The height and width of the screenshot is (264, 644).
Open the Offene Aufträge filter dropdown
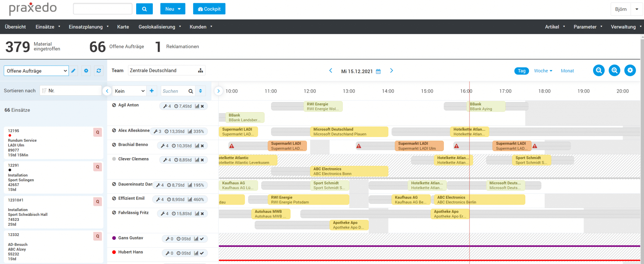36,71
